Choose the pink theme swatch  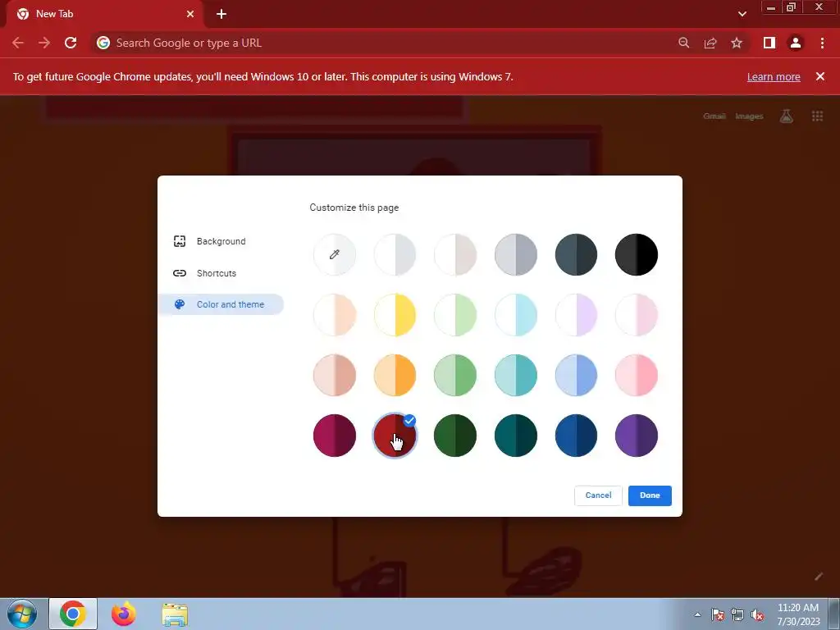point(637,375)
